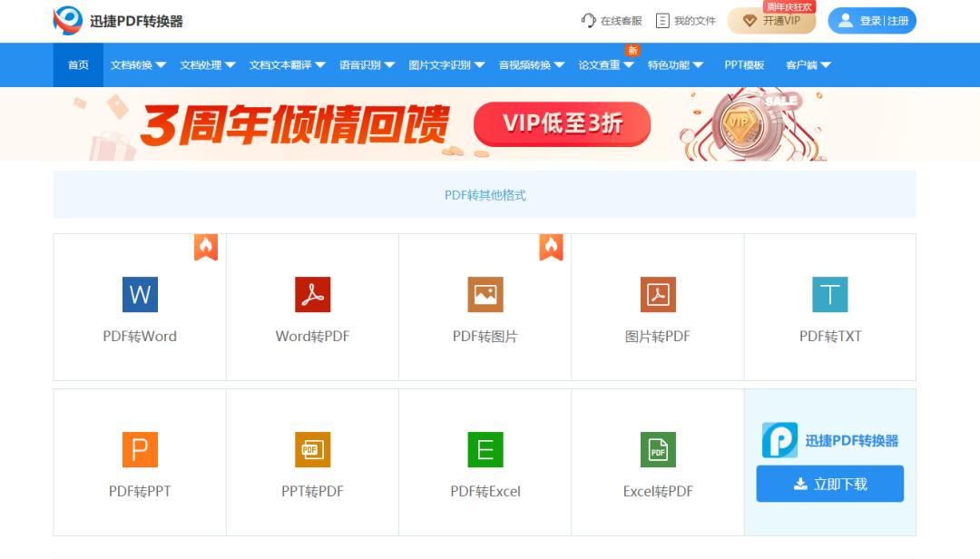The height and width of the screenshot is (559, 980).
Task: Open the Word转PDF converter icon
Action: tap(312, 294)
